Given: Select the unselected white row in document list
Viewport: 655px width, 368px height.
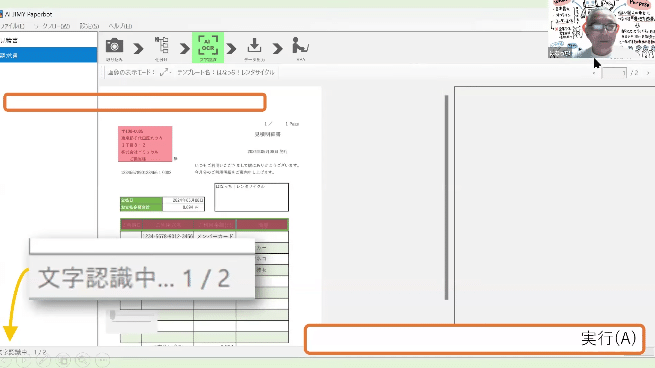Looking at the screenshot, I should (48, 41).
